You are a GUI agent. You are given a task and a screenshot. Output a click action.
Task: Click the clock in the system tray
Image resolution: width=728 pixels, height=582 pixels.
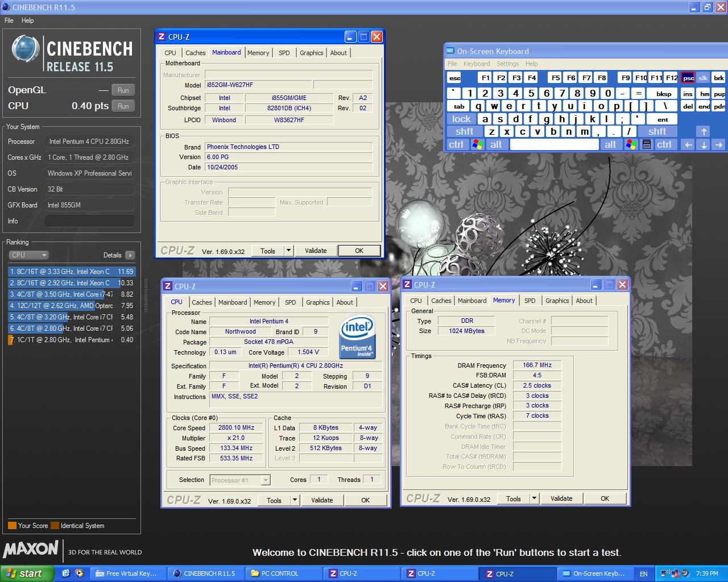pyautogui.click(x=707, y=573)
